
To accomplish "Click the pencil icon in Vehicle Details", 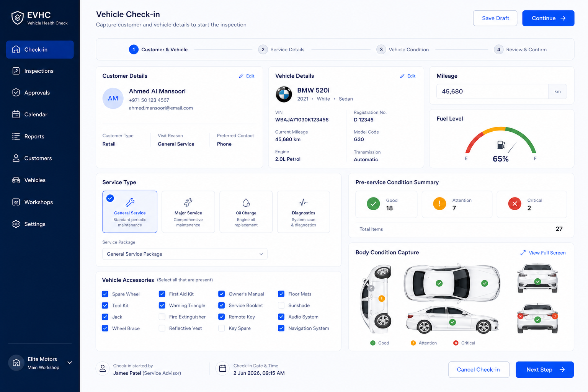I will point(402,76).
